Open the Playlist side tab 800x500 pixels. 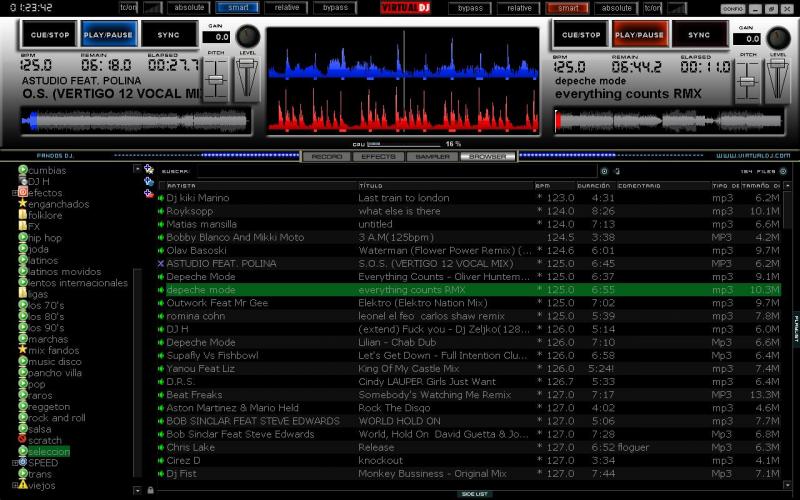(x=796, y=329)
